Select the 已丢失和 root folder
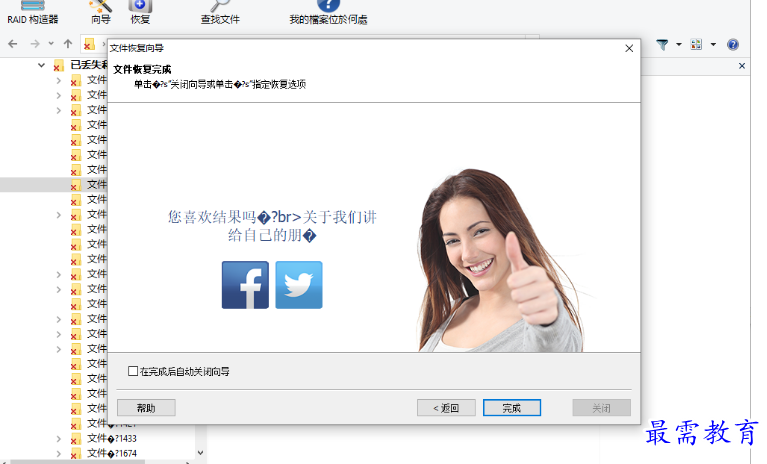This screenshot has height=464, width=767. pos(88,65)
